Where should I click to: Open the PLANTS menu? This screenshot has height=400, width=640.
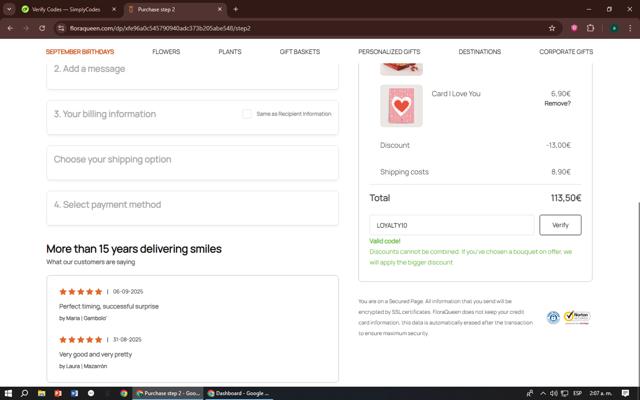pyautogui.click(x=230, y=52)
